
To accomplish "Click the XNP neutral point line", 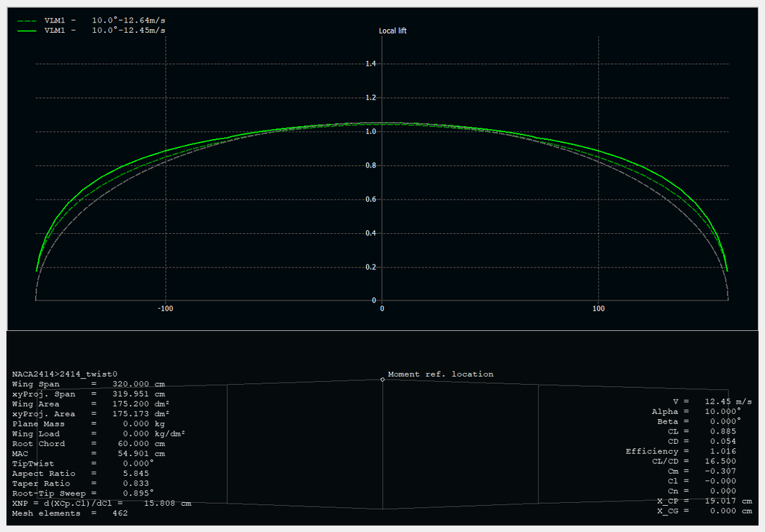I will pos(101,504).
